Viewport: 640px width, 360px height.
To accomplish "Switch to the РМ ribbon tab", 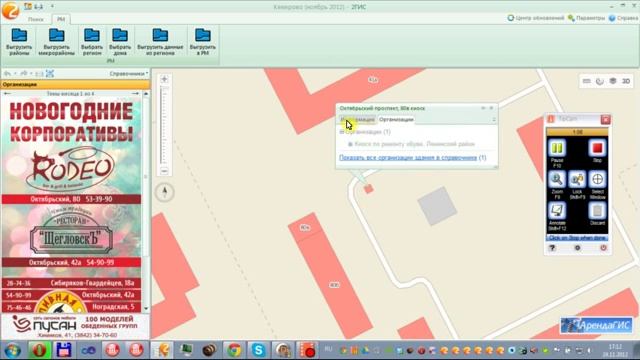I will tap(61, 19).
